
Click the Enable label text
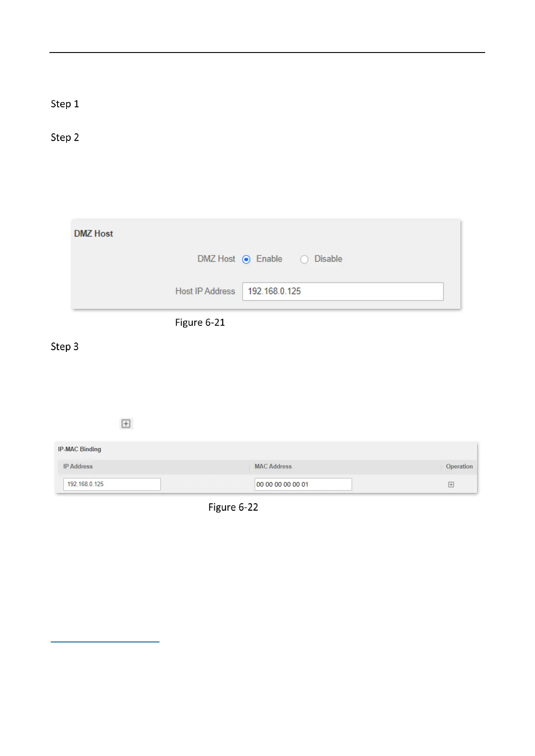(269, 259)
